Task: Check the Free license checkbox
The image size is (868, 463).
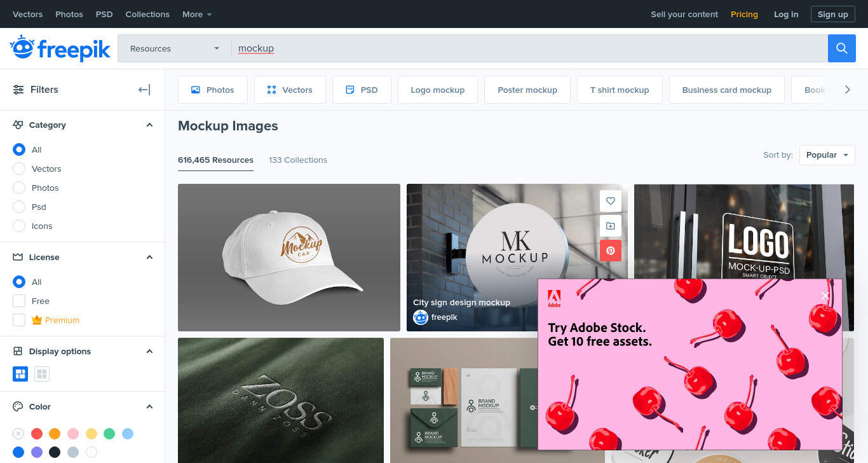Action: tap(19, 301)
